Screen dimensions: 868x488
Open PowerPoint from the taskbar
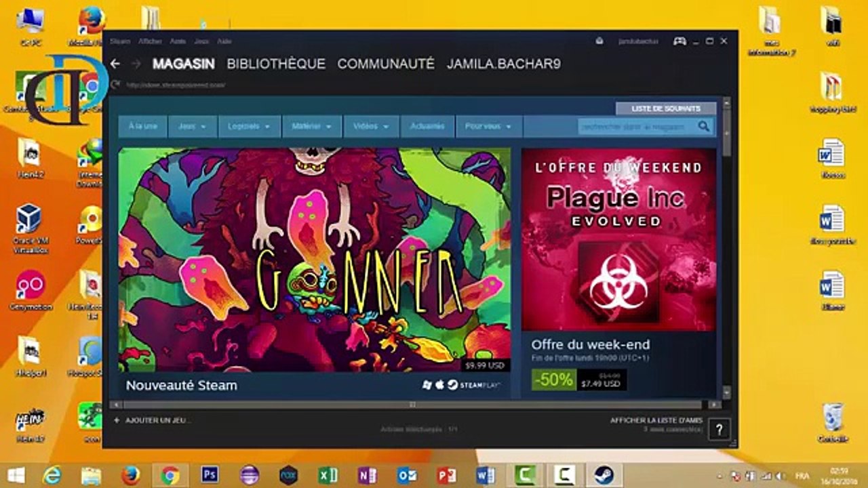pos(446,475)
